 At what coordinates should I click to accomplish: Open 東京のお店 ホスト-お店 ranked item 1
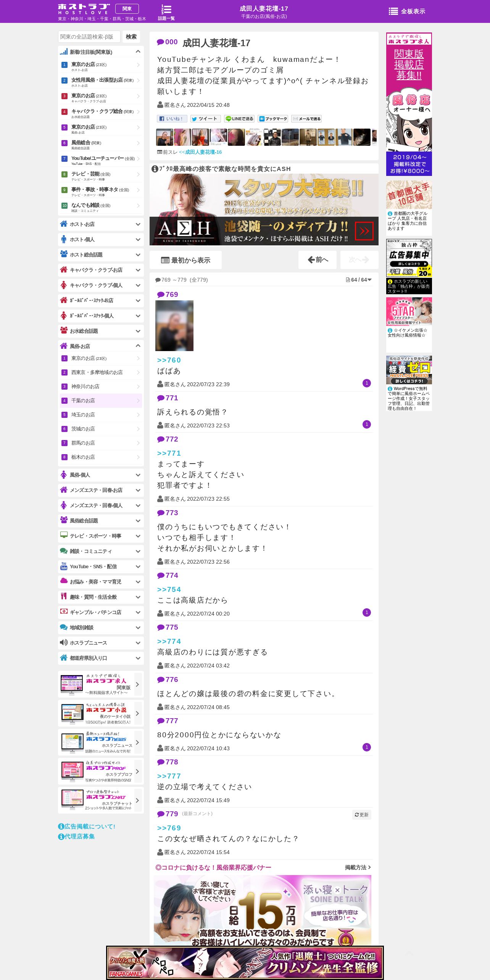tap(101, 66)
